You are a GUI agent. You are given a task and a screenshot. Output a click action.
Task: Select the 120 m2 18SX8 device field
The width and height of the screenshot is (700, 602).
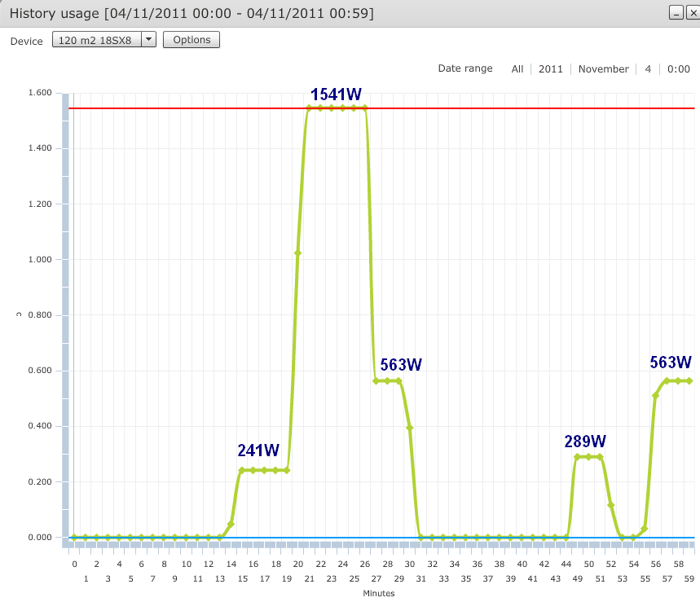(96, 40)
